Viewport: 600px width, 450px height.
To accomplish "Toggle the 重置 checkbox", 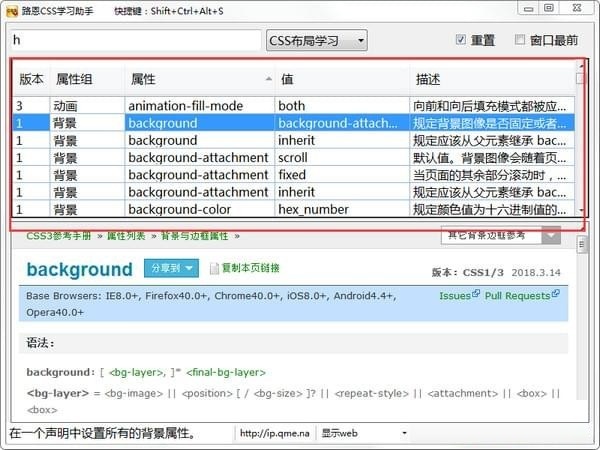I will pyautogui.click(x=461, y=40).
